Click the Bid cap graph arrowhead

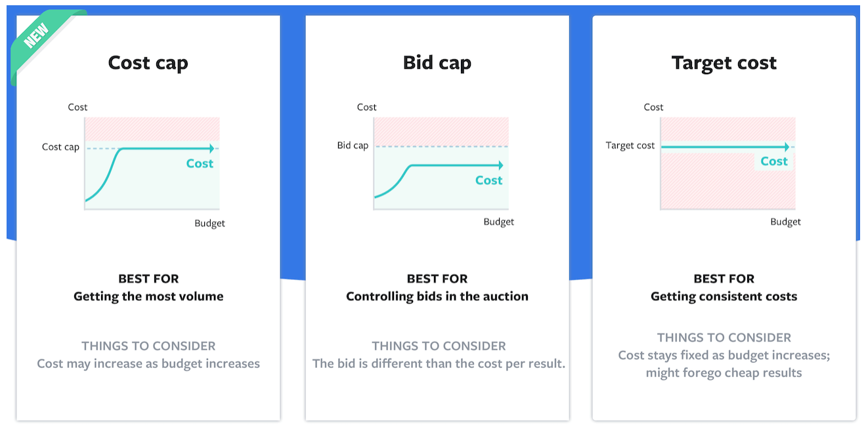tap(500, 165)
